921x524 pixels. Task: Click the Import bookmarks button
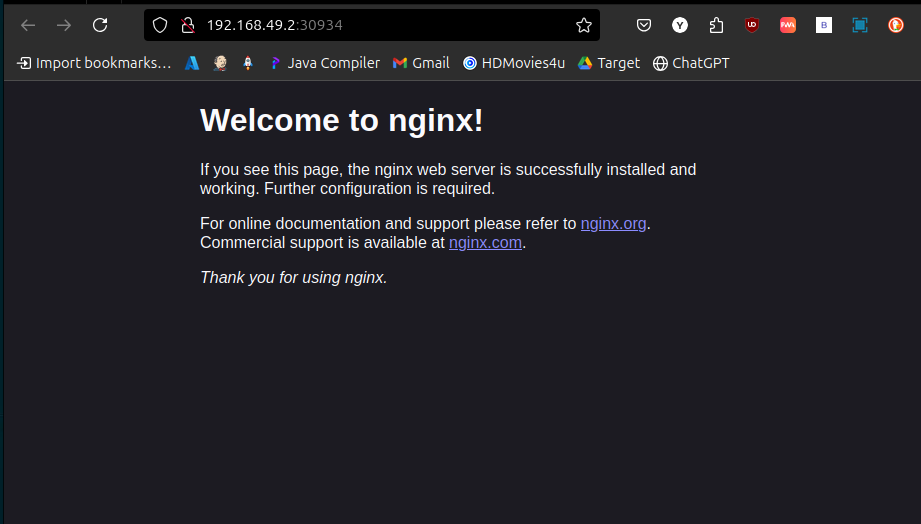tap(94, 63)
